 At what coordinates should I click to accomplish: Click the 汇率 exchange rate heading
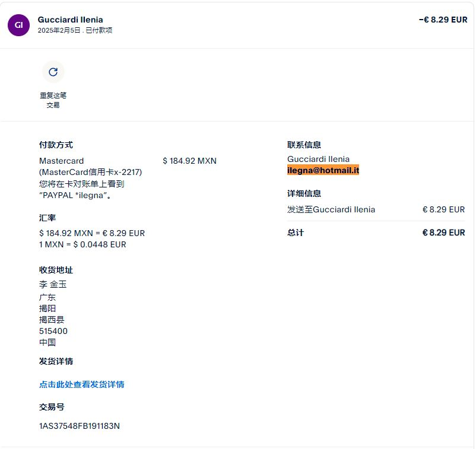47,218
